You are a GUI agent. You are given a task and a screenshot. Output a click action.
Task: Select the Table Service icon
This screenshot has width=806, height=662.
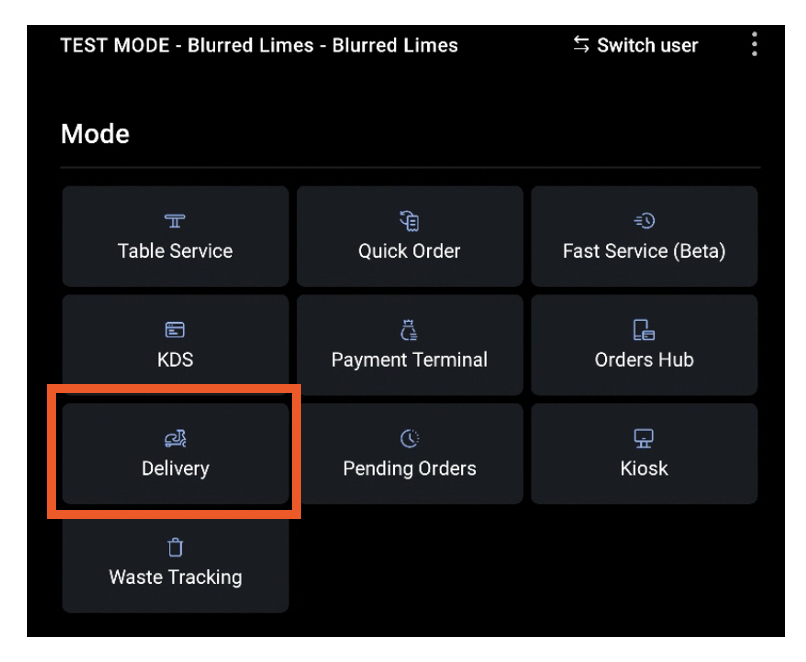coord(174,221)
